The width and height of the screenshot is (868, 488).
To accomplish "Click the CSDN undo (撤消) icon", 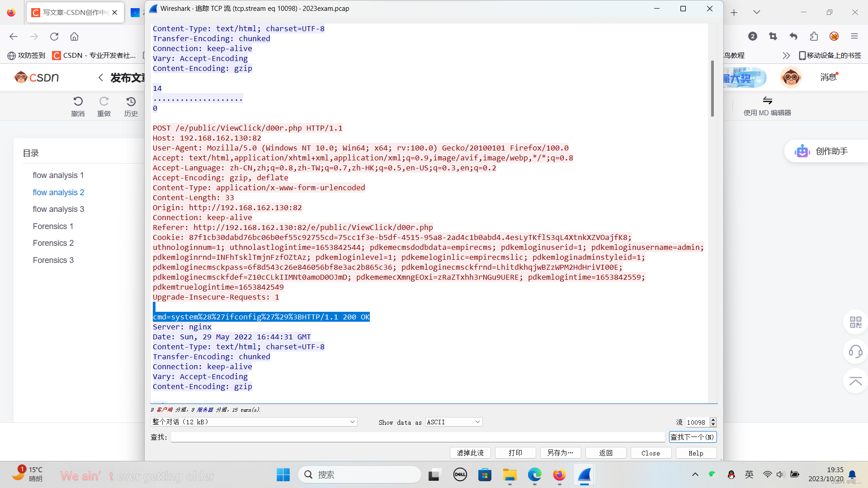I will pos(78,101).
